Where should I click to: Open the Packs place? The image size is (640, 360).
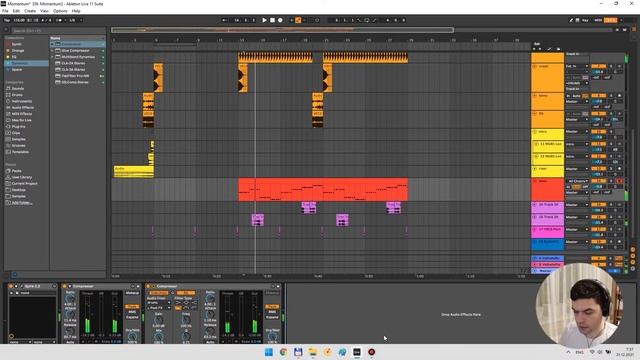pyautogui.click(x=16, y=171)
